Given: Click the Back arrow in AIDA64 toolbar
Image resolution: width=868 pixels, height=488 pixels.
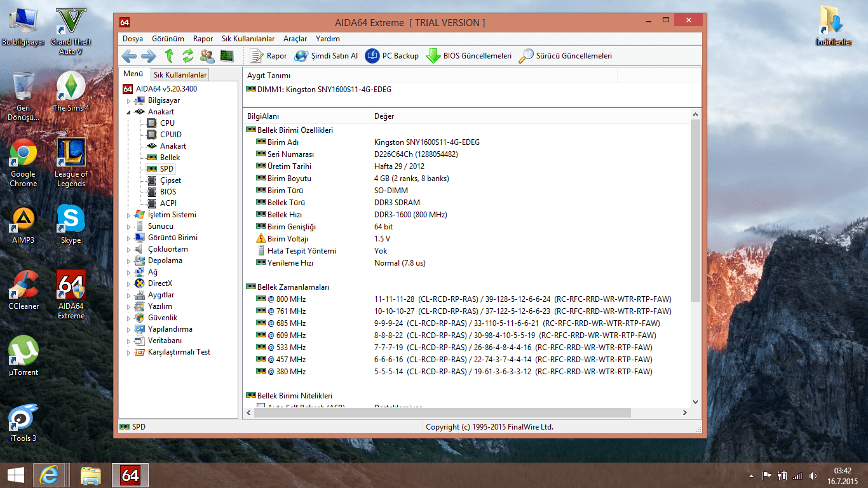Looking at the screenshot, I should [129, 56].
